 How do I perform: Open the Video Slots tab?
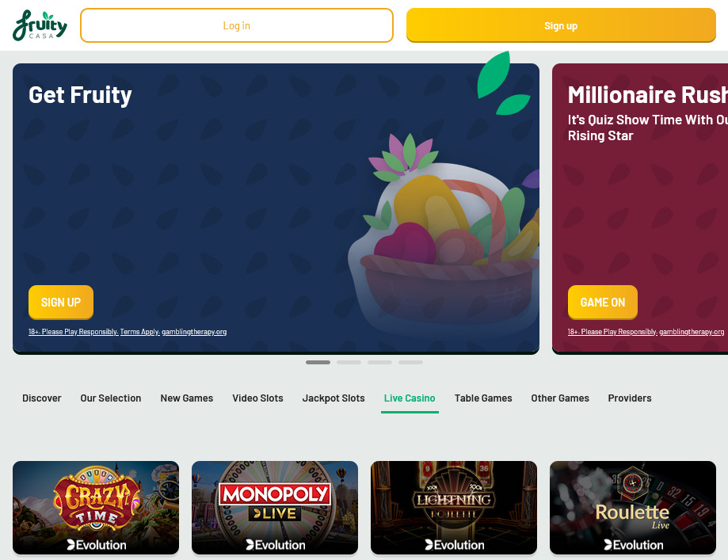tap(257, 398)
